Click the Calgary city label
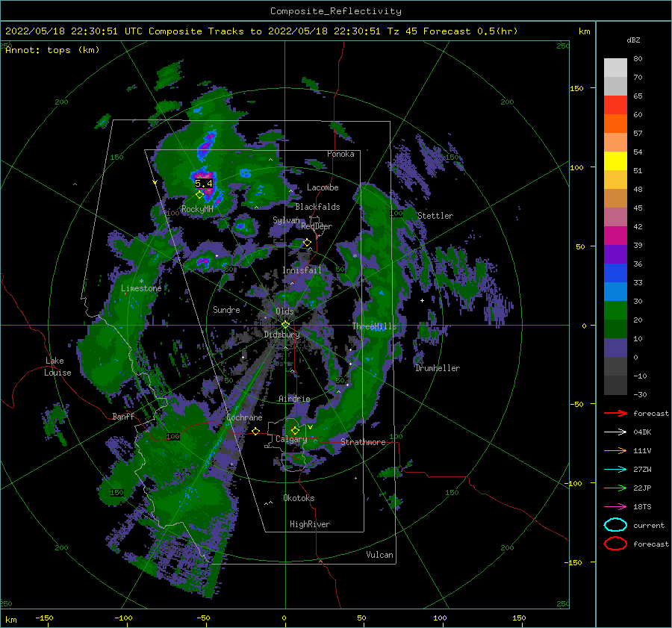672x628 pixels. 291,439
